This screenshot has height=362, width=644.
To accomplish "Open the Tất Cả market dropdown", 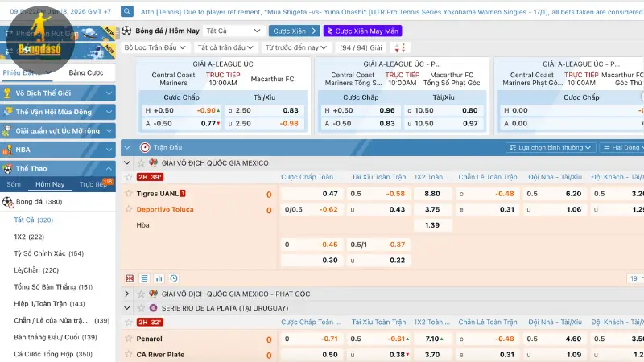I will tap(233, 31).
